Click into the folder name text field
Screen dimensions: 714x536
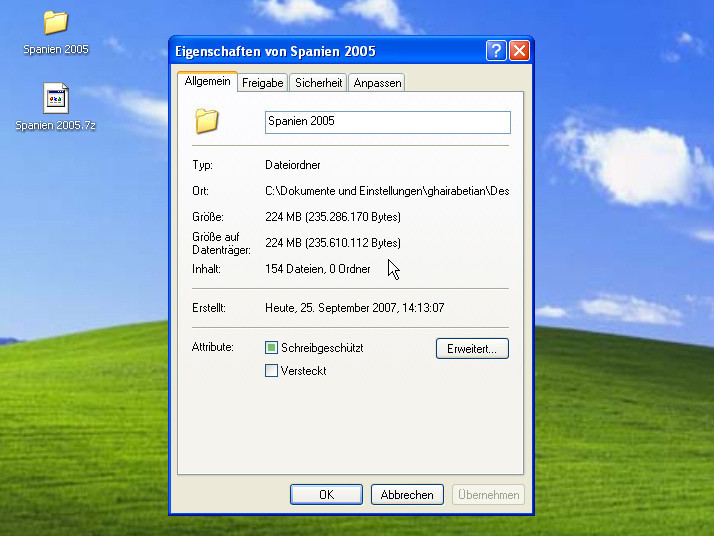387,122
